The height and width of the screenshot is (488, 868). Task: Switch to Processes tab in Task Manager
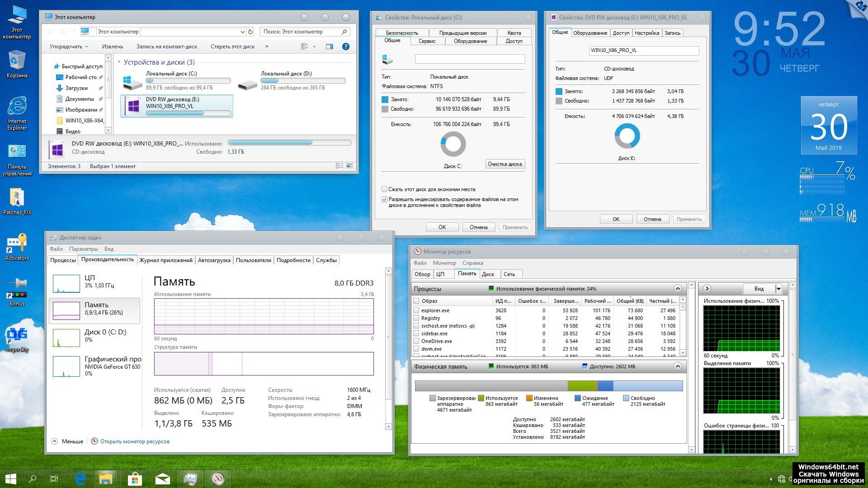click(x=63, y=260)
